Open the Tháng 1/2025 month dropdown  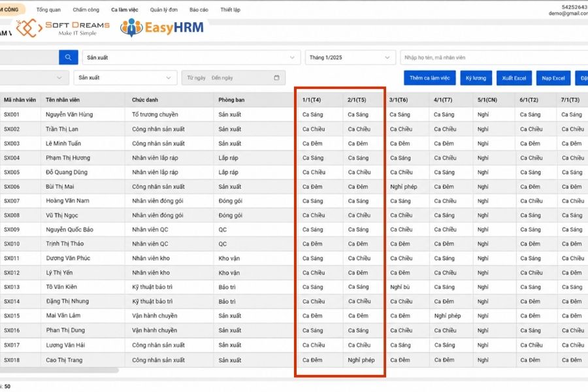350,57
